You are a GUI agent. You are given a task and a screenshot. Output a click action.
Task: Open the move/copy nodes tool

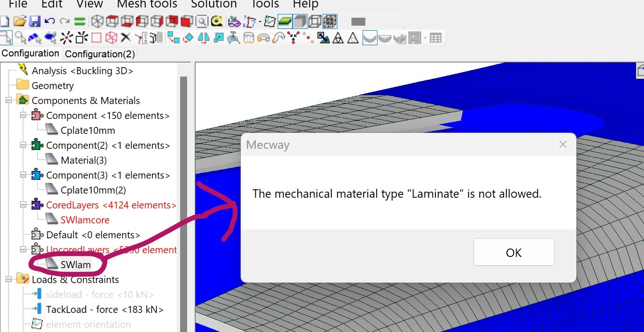tap(174, 38)
